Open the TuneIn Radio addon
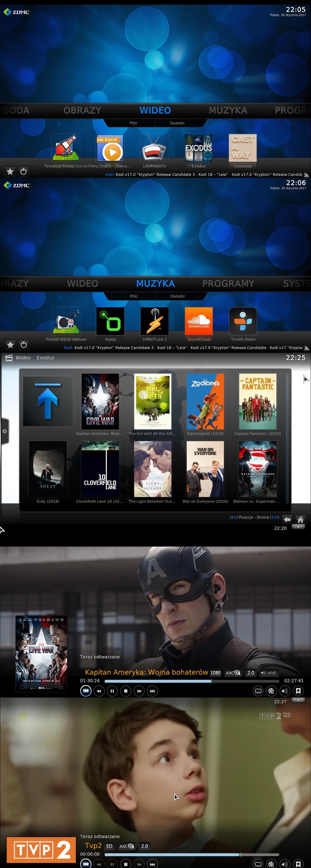Screen dimensions: 311x868 coord(243,321)
